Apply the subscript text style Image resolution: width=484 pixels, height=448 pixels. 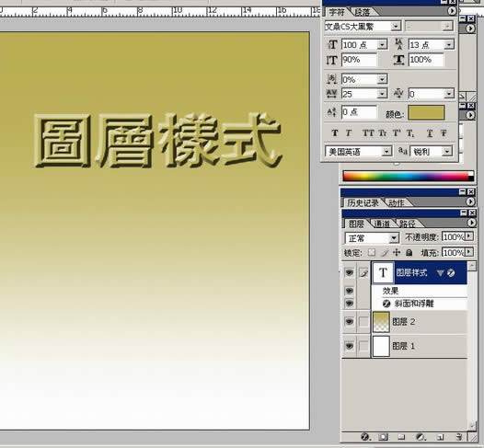coord(410,133)
